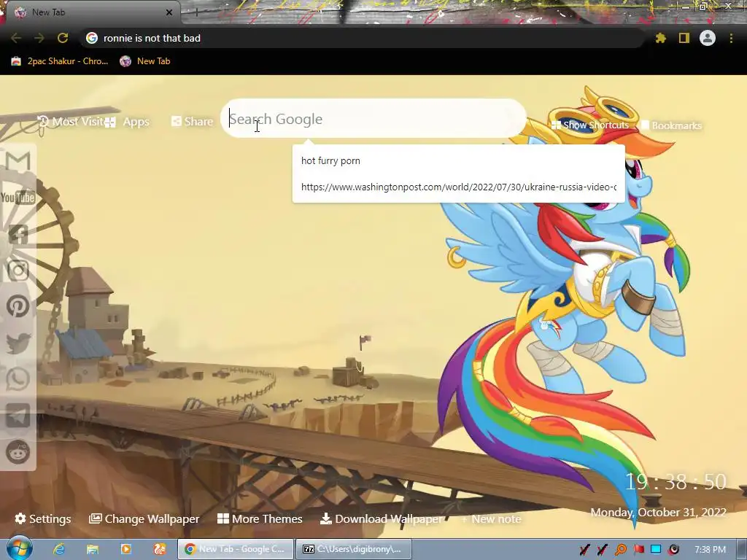
Task: Click the Search Google box
Action: [373, 119]
